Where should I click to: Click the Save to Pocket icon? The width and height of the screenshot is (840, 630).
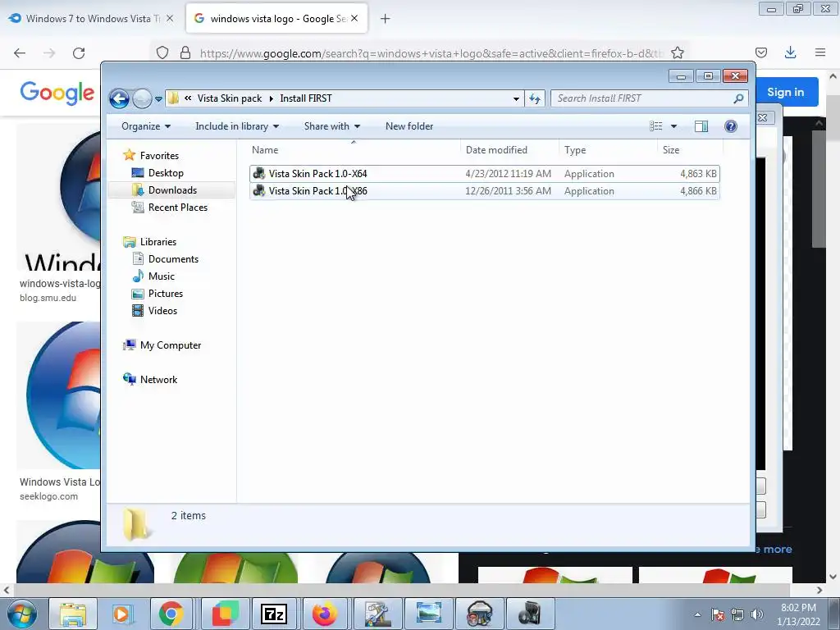click(x=760, y=52)
